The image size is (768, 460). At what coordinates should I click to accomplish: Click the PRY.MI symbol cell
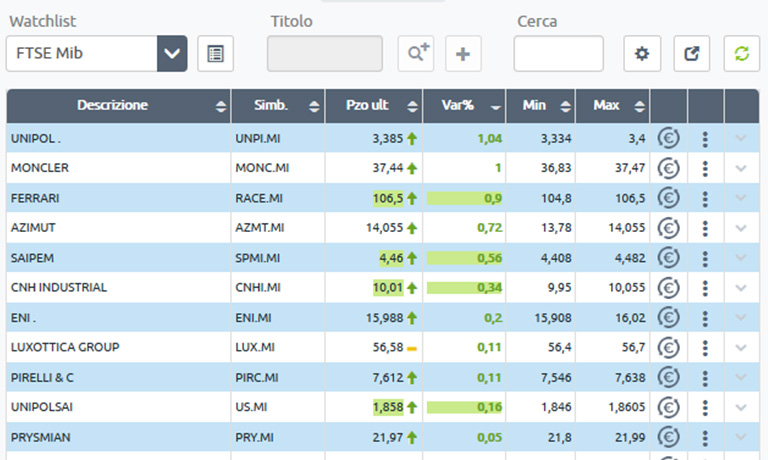[278, 437]
